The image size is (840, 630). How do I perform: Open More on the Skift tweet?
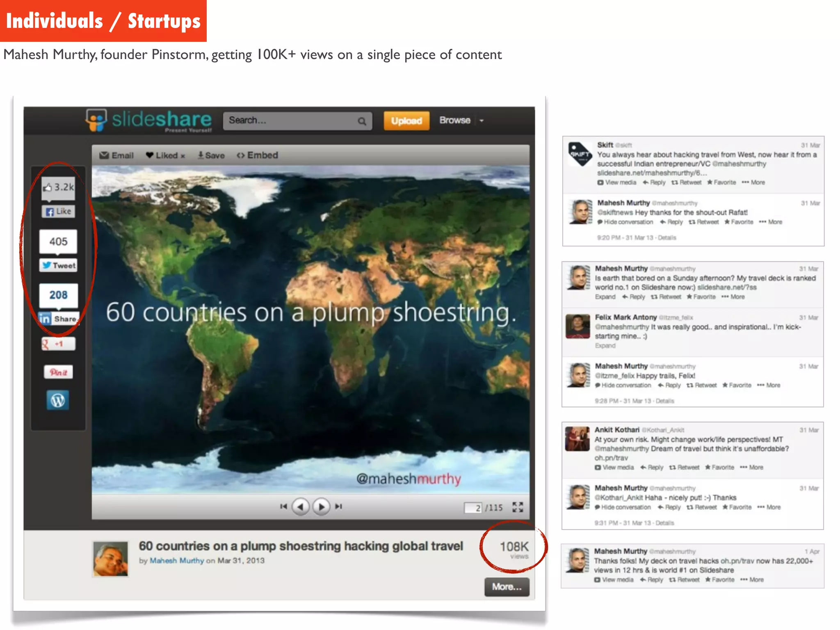753,183
